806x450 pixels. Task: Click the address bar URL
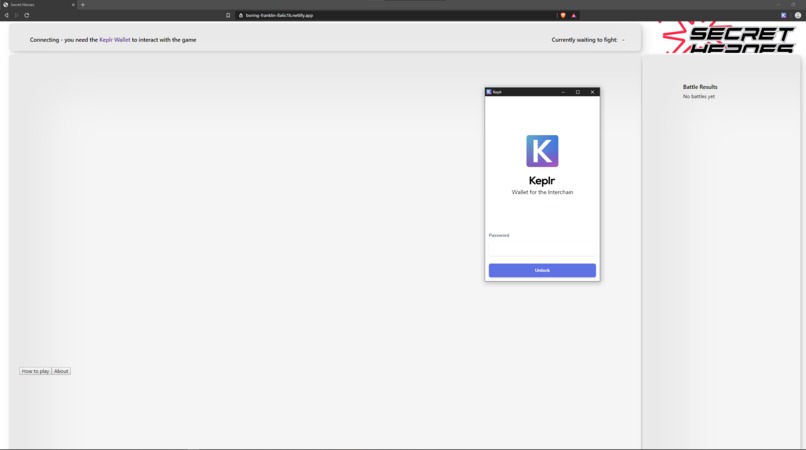click(279, 15)
